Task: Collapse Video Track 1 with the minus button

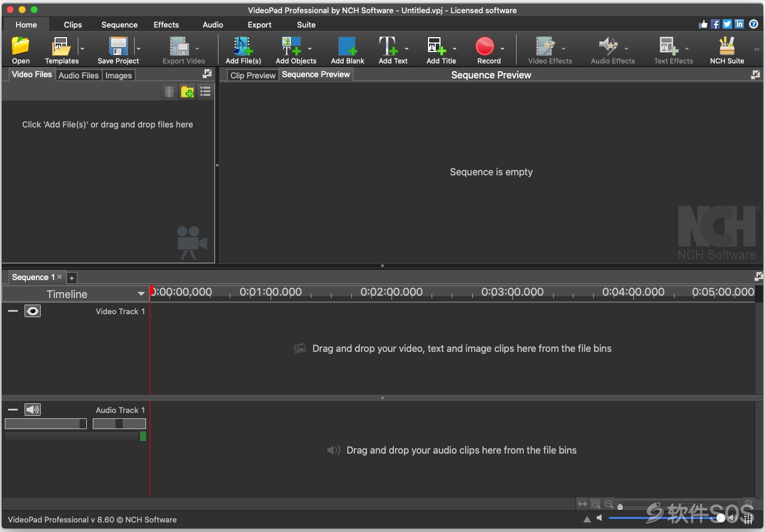Action: (x=13, y=311)
